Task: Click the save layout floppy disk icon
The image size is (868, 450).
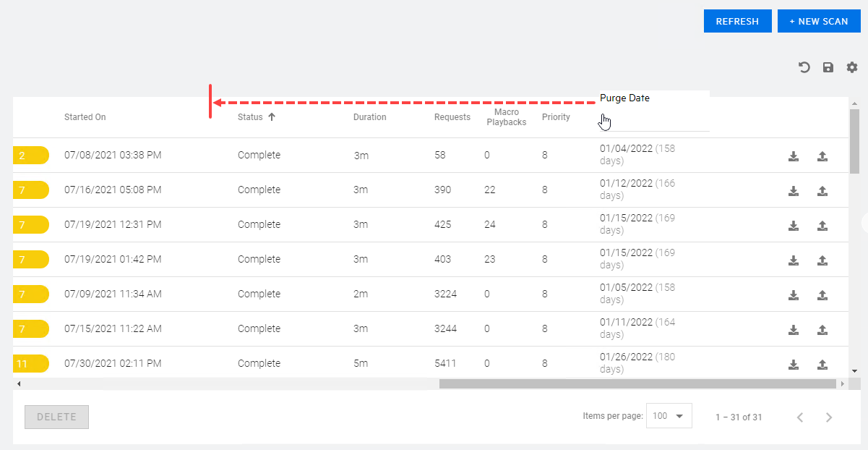Action: click(x=828, y=67)
